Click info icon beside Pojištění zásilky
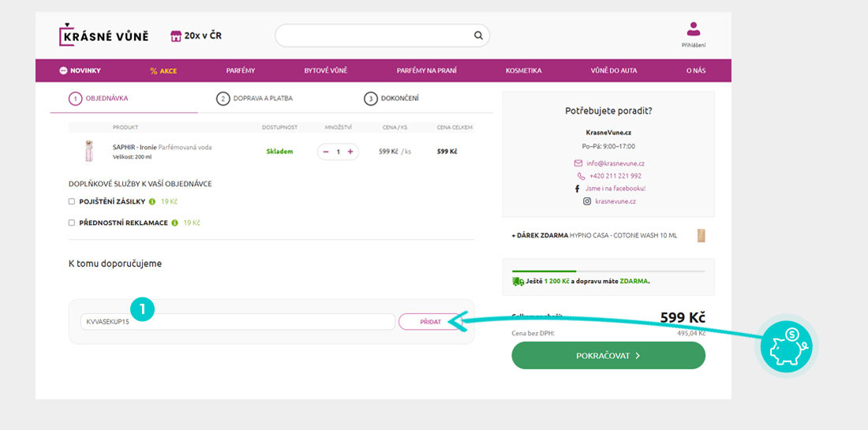This screenshot has height=430, width=868. point(152,201)
